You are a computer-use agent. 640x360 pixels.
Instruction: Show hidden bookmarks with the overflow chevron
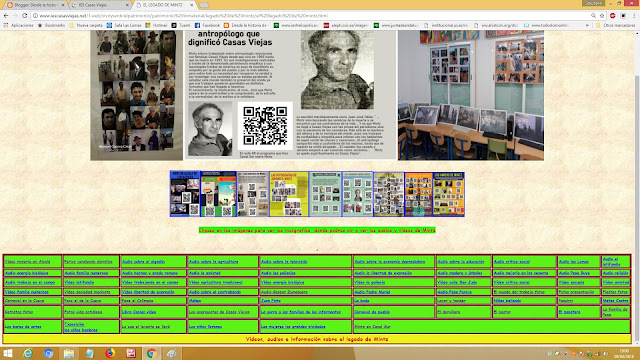click(587, 25)
